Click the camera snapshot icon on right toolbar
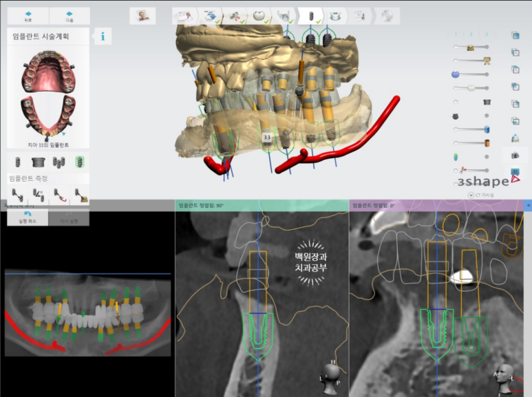Image resolution: width=532 pixels, height=397 pixels. pyautogui.click(x=515, y=156)
